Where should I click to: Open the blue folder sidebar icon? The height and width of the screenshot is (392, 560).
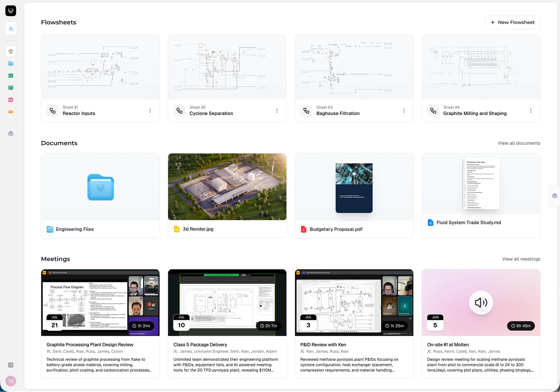[x=11, y=64]
